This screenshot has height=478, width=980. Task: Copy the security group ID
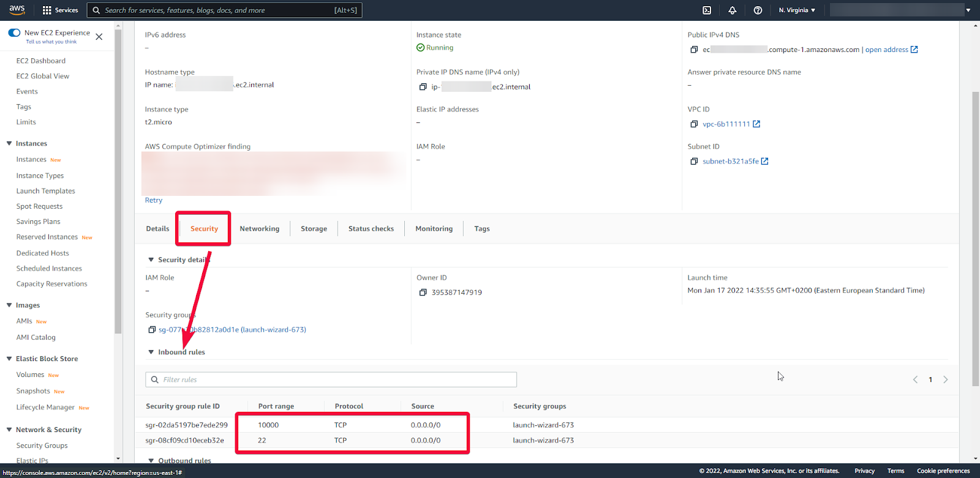pos(152,330)
